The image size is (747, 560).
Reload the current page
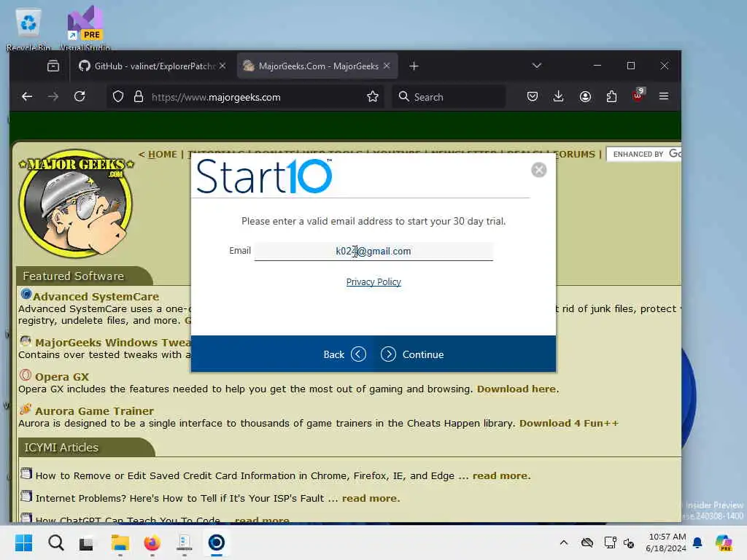(x=80, y=97)
